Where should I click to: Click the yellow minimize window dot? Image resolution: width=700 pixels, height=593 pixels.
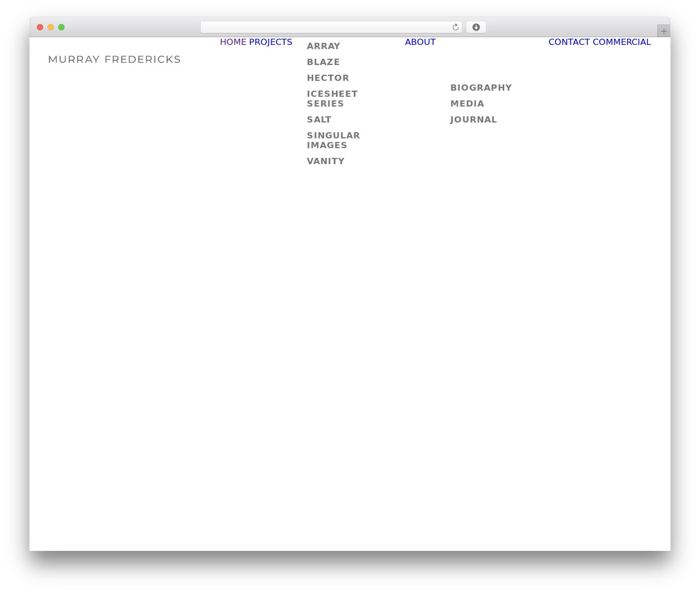coord(51,27)
